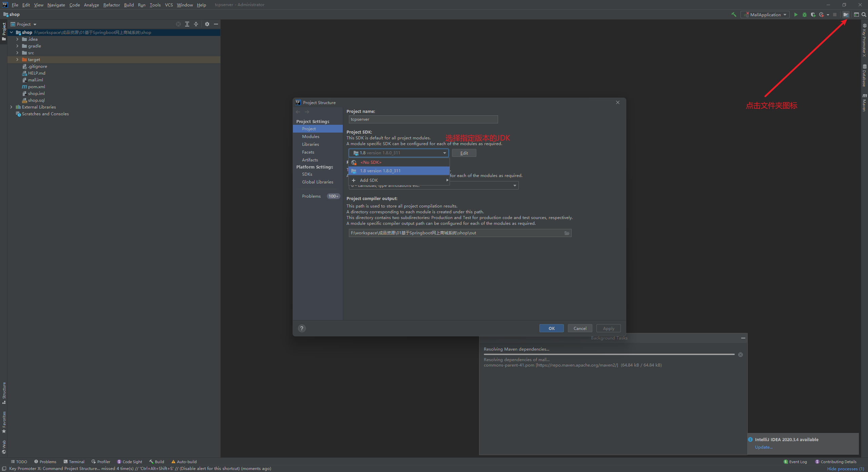This screenshot has width=868, height=472.
Task: Select shop.sql file in project tree
Action: point(36,100)
